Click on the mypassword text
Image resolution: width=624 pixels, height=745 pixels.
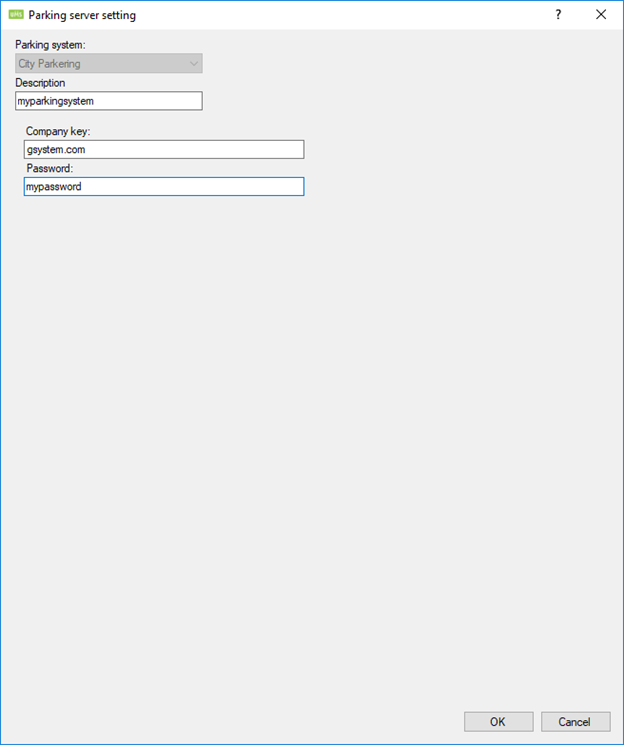[54, 186]
